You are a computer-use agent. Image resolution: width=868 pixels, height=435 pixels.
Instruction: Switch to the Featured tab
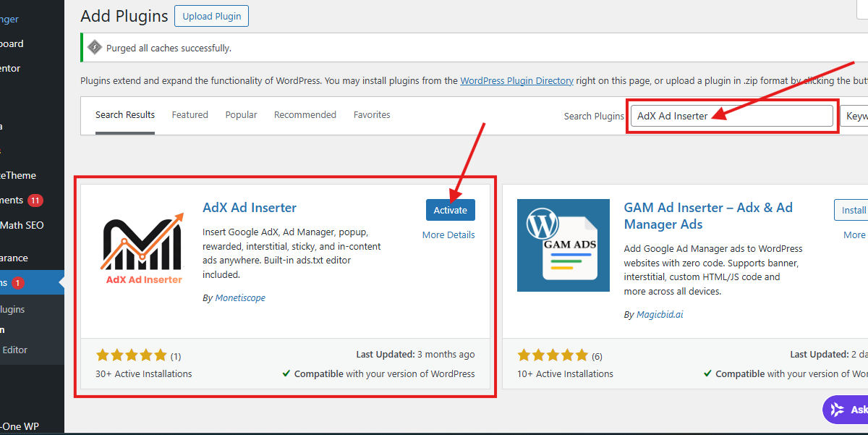[x=190, y=115]
